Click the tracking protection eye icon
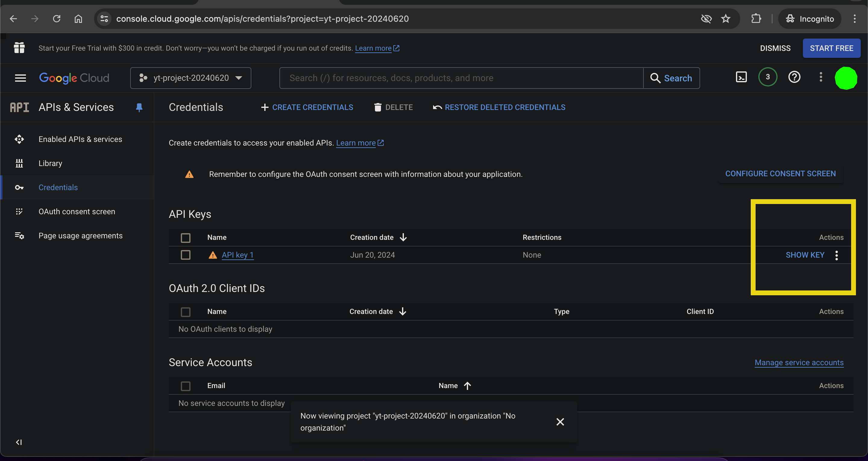This screenshot has height=461, width=868. click(706, 19)
